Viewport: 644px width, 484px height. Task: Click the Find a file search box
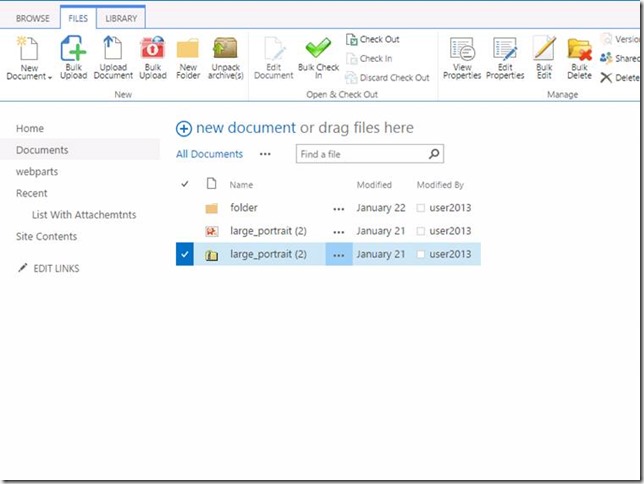360,154
